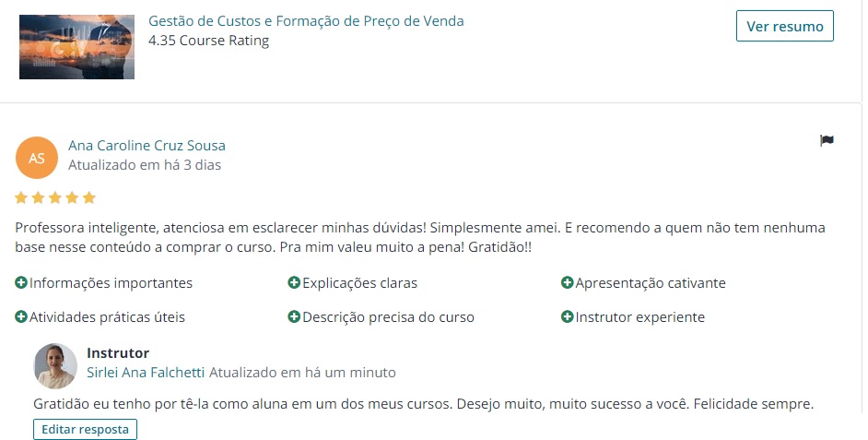Screen dimensions: 868x440
Task: Click the plus icon beside Atividades práticas úteis
Action: 21,317
